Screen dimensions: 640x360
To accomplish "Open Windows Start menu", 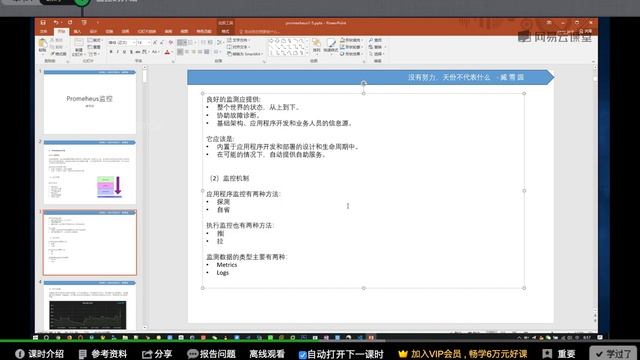I will (x=36, y=338).
